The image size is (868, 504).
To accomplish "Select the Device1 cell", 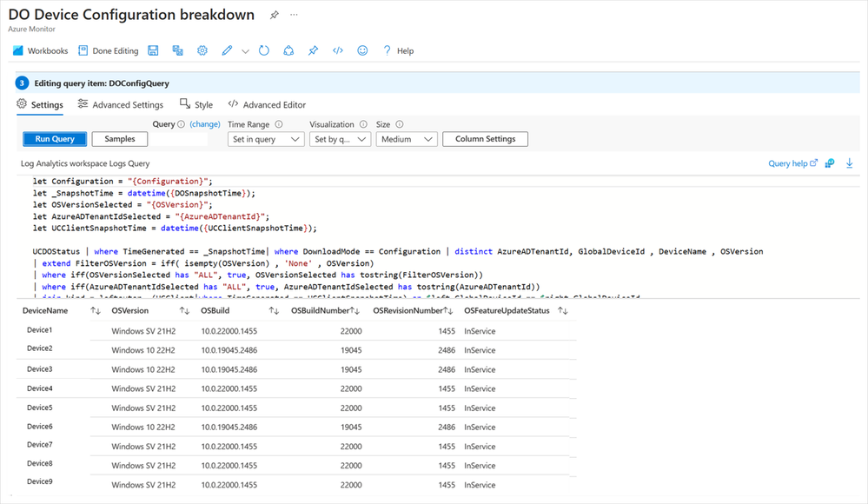I will pyautogui.click(x=40, y=330).
